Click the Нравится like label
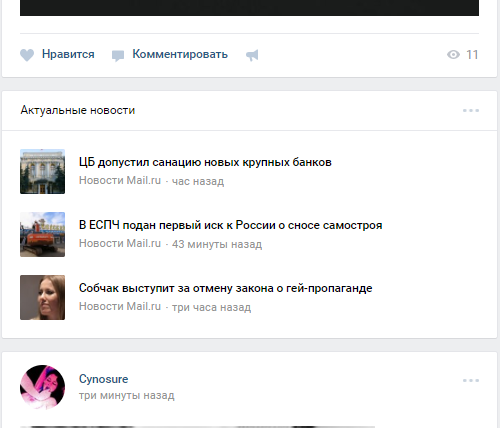The image size is (500, 428). coord(68,54)
